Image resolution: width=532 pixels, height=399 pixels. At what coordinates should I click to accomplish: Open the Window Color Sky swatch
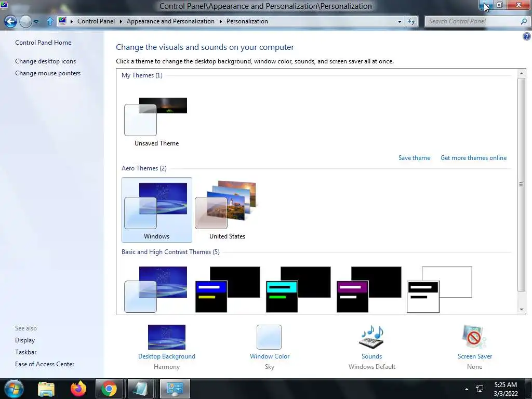point(269,337)
